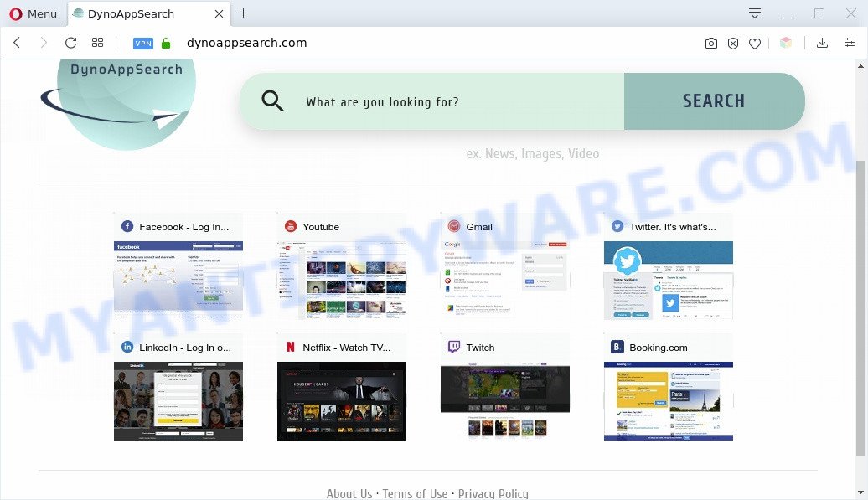This screenshot has height=500, width=868.
Task: Click the vertical scrollbar thumb
Action: pos(860,308)
